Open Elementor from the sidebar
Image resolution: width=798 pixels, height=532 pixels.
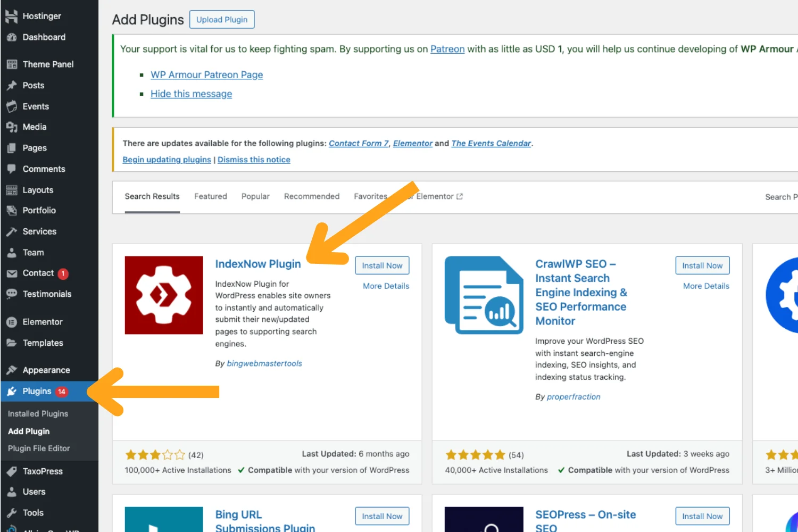point(12,321)
